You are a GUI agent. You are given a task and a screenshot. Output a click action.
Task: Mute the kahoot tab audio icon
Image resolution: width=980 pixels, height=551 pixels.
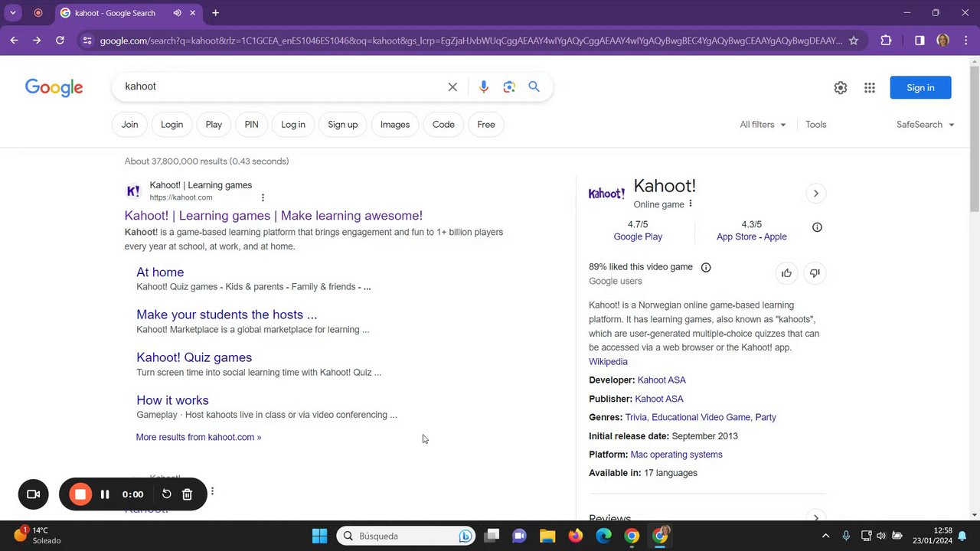178,13
